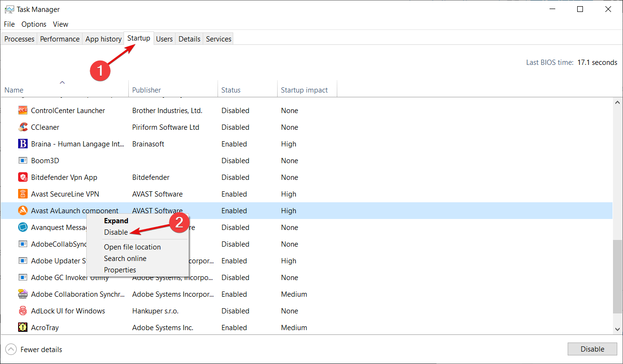The height and width of the screenshot is (364, 623).
Task: Click the Avast AvLaunch component icon
Action: click(x=22, y=211)
